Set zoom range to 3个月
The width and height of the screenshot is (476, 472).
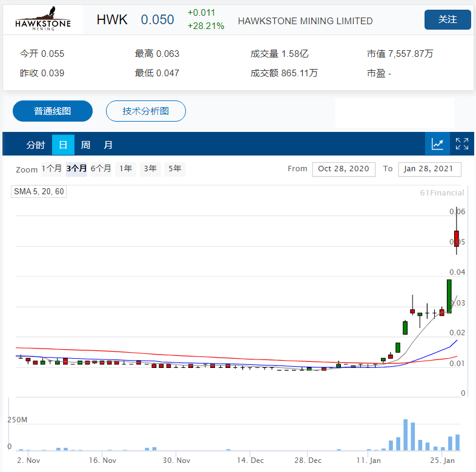point(76,169)
